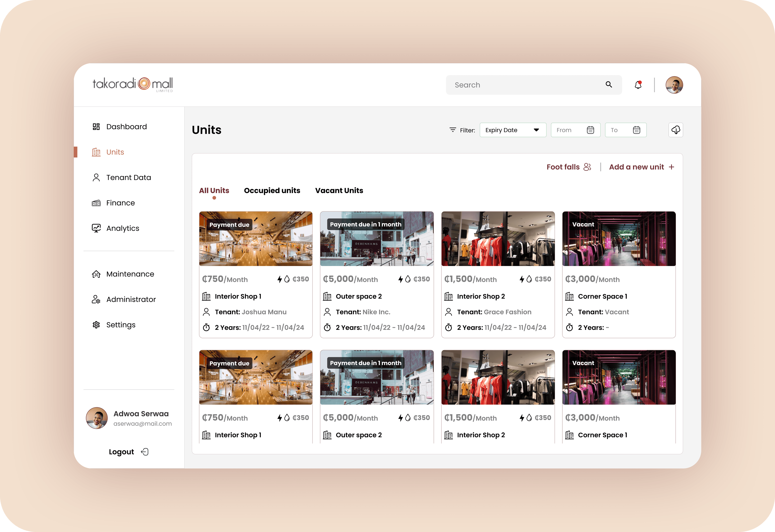Screen dimensions: 775x532
Task: Click the filter lines icon
Action: (x=452, y=130)
